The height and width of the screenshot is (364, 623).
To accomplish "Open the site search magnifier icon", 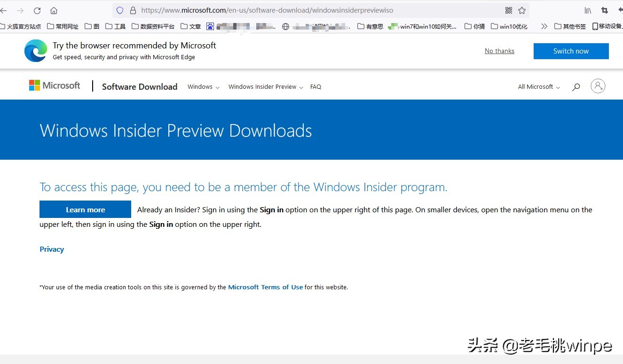I will tap(576, 87).
